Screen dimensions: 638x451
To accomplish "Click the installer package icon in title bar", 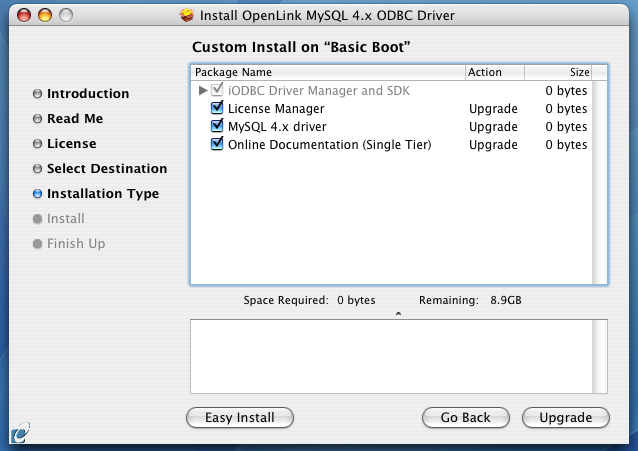I will point(187,15).
